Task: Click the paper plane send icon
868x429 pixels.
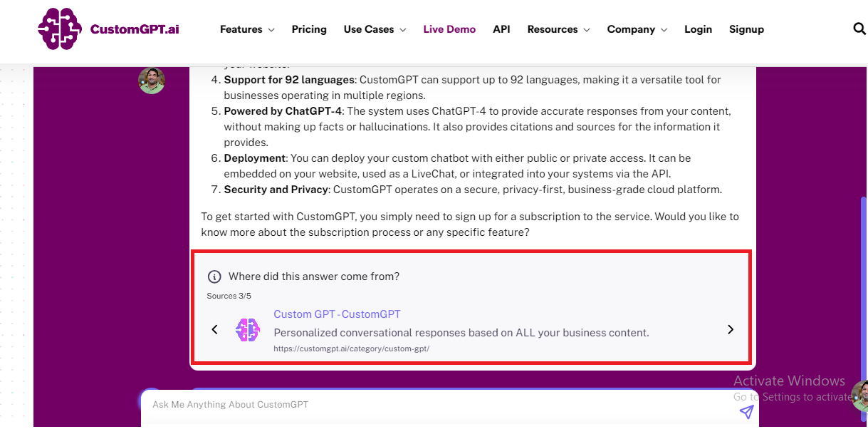Action: (746, 412)
